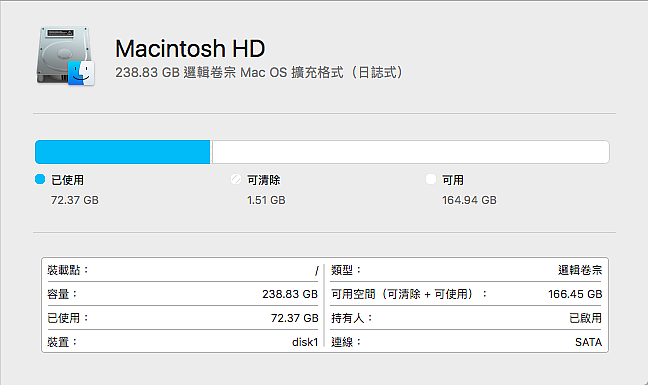The width and height of the screenshot is (648, 385).
Task: Click the 238.83 GB volume format subtitle
Action: [259, 73]
